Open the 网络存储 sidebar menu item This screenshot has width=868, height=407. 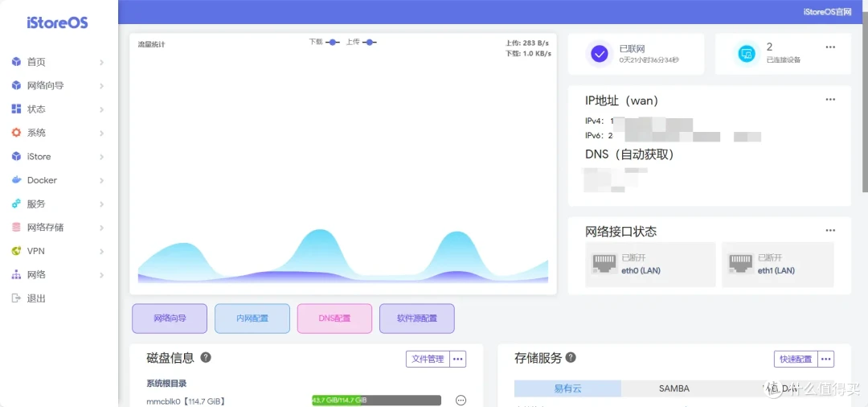coord(58,228)
